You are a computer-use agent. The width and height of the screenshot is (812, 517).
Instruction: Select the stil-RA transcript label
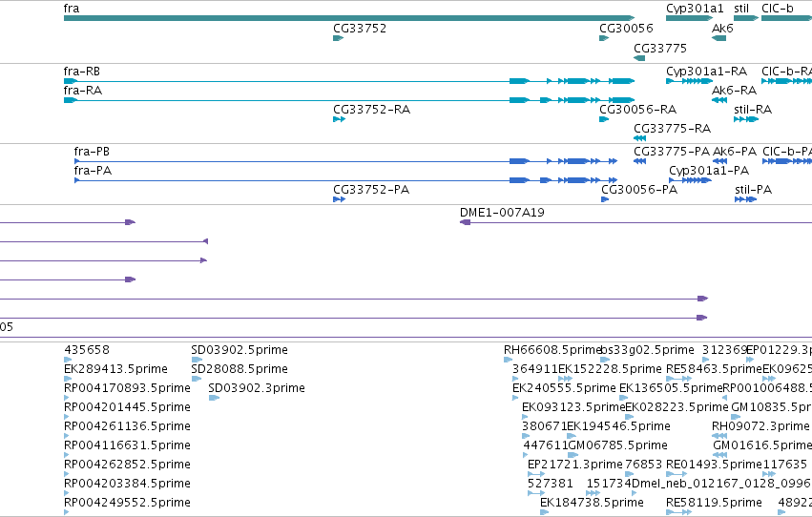[x=753, y=110]
